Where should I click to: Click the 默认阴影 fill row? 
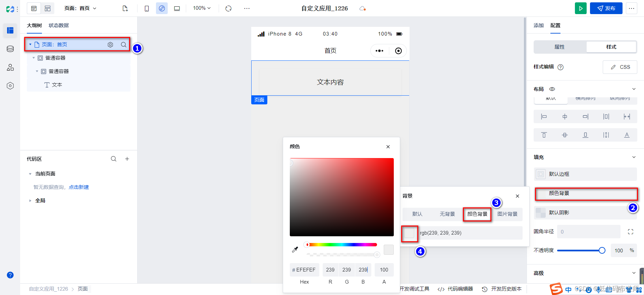click(585, 213)
